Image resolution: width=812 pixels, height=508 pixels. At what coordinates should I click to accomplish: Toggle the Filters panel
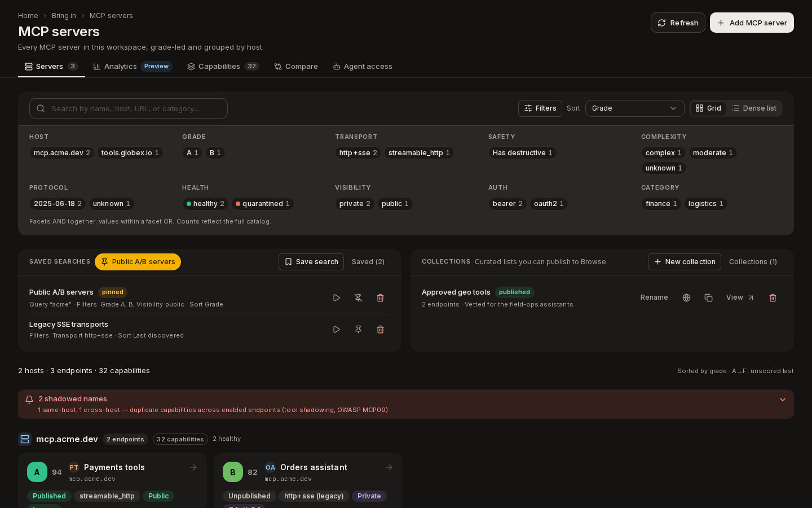(x=540, y=108)
